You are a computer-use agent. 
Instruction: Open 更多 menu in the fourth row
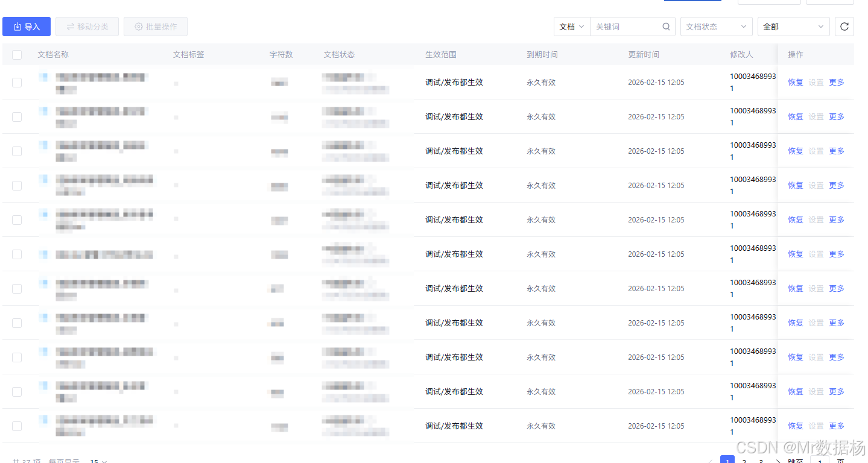click(837, 186)
